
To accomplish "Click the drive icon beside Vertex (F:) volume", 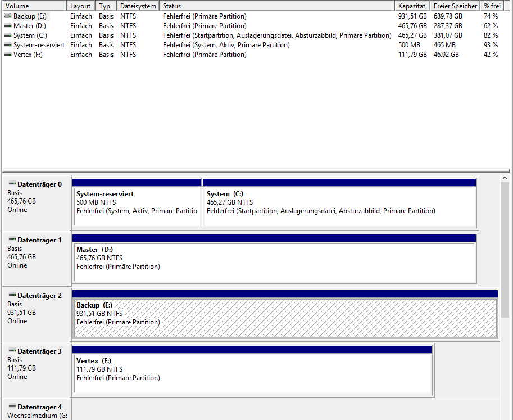I will 8,55.
